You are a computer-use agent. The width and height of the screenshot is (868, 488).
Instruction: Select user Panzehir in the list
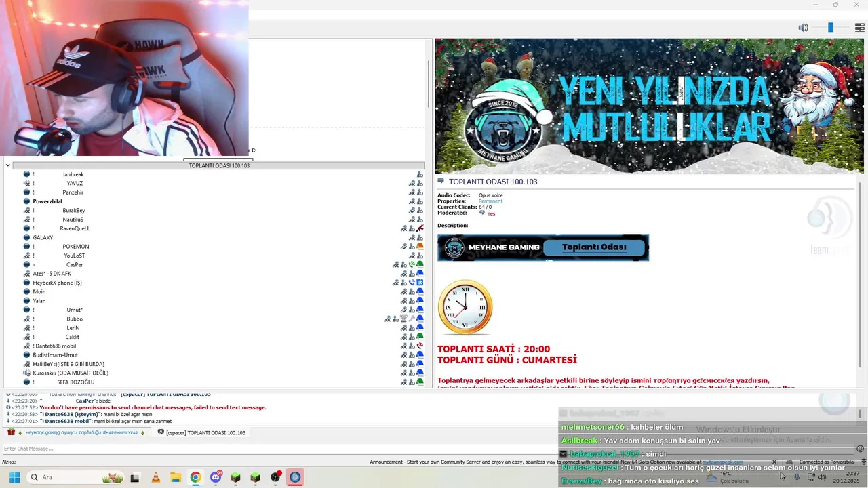tap(73, 192)
